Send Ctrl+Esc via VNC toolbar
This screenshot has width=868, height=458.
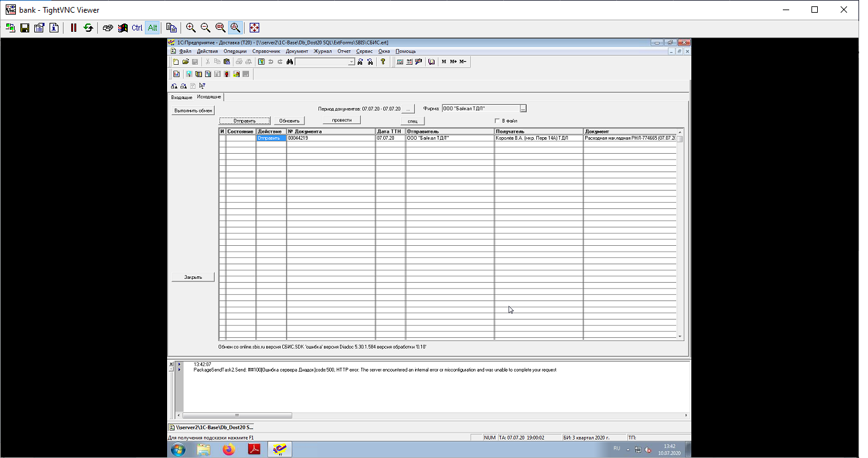click(x=123, y=28)
